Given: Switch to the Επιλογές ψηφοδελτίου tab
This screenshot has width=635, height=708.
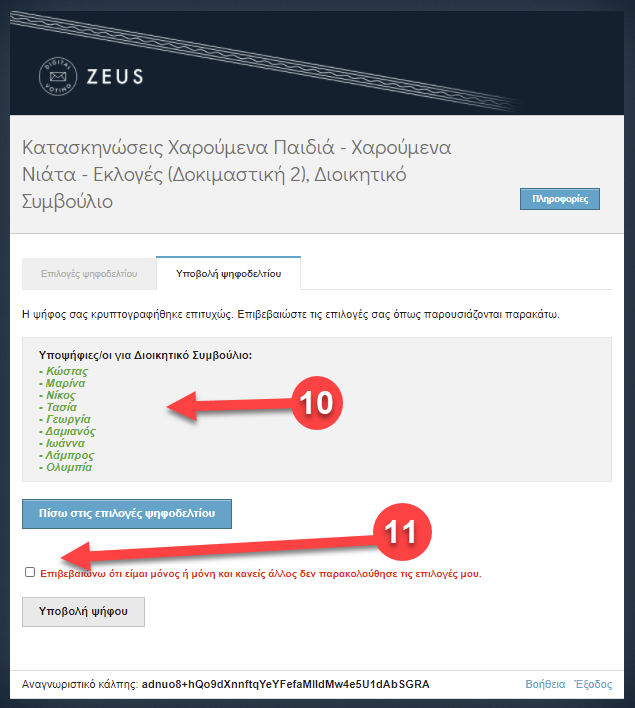Looking at the screenshot, I should [89, 273].
